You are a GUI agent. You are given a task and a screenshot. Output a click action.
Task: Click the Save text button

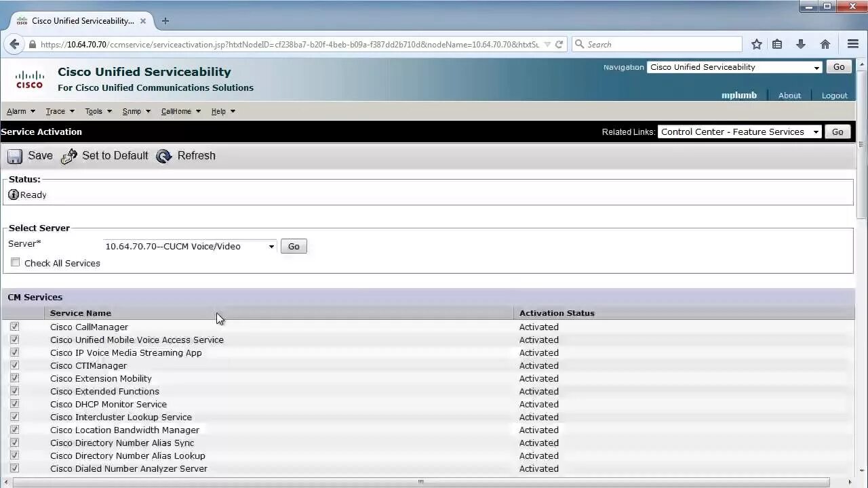40,156
